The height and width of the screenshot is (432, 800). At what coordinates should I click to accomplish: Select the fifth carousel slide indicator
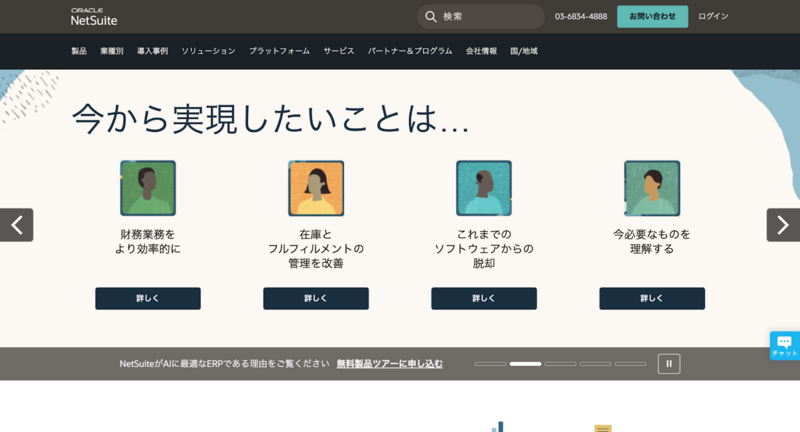630,364
